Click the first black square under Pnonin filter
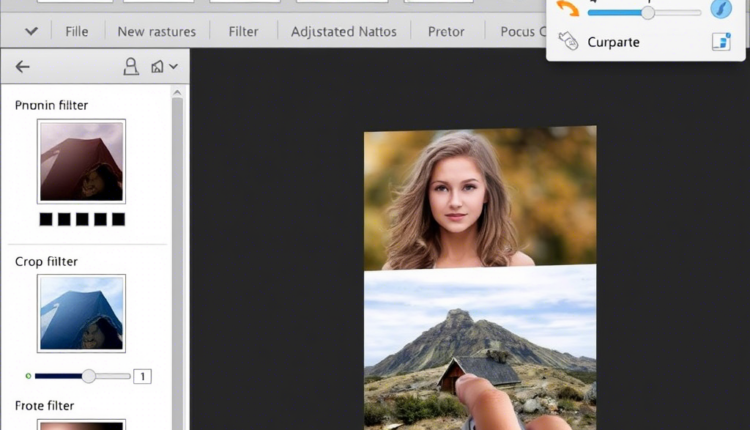 (46, 219)
